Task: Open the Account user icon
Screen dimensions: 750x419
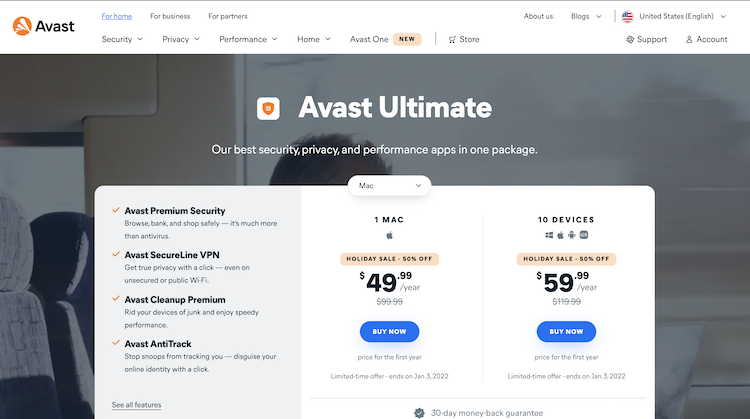Action: tap(689, 40)
